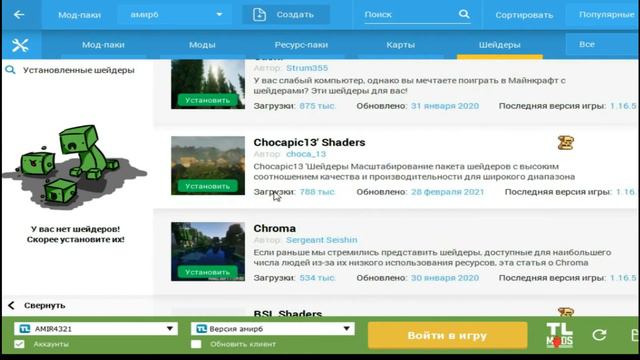Open author link choca_13
Image resolution: width=640 pixels, height=360 pixels.
pos(306,154)
